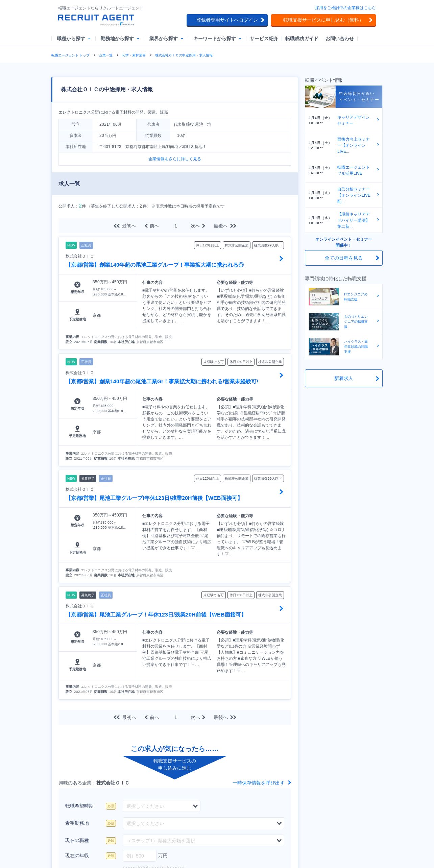Image resolution: width=434 pixels, height=868 pixels.
Task: Click 新着求人 button
Action: click(344, 378)
